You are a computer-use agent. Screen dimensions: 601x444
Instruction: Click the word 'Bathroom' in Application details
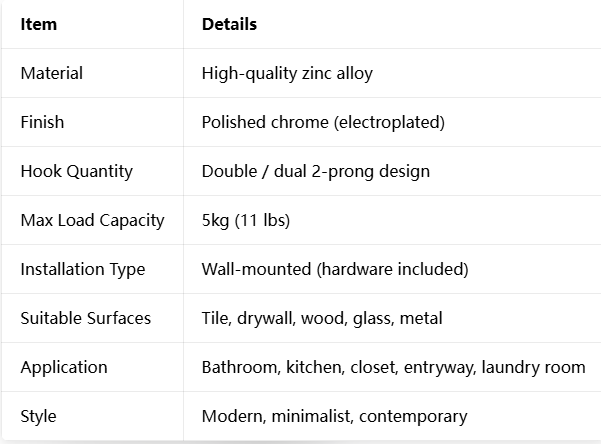click(240, 367)
